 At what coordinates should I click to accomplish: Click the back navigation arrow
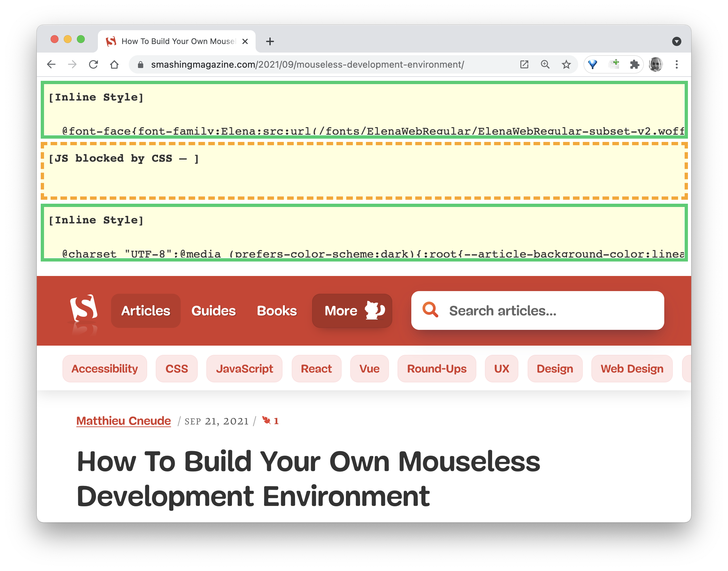point(52,64)
